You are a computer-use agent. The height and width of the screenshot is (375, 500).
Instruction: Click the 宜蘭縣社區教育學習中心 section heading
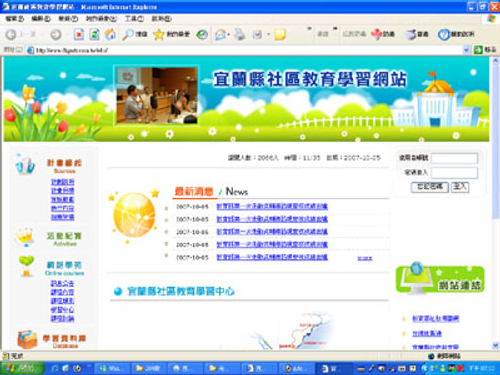[x=181, y=291]
